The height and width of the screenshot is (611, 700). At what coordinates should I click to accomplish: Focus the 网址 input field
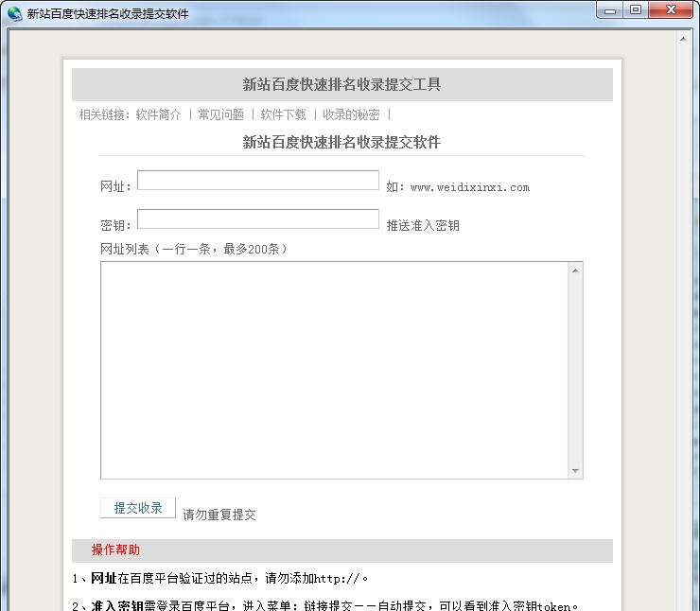pos(258,181)
